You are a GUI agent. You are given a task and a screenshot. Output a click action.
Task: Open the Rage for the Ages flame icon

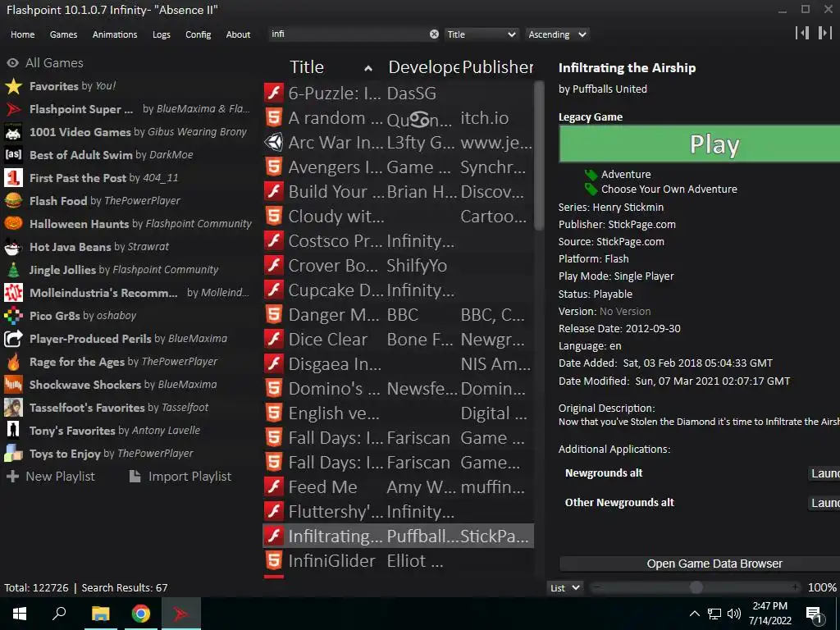click(13, 362)
